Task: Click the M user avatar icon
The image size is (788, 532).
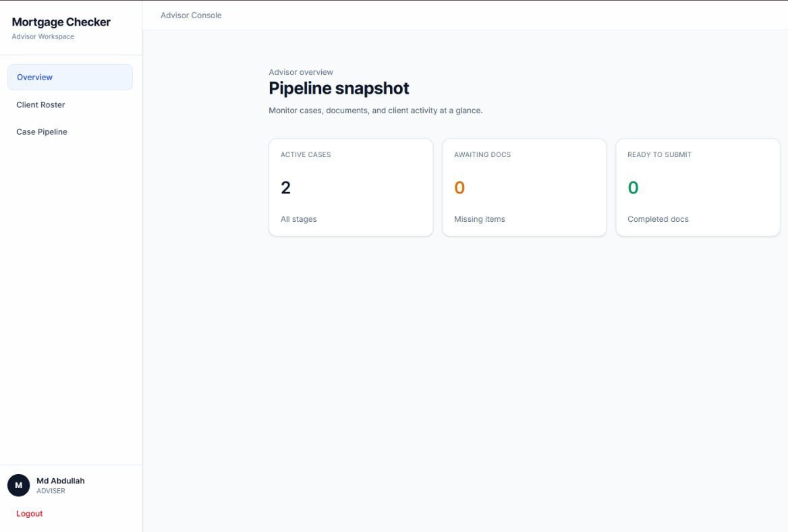Action: [18, 485]
